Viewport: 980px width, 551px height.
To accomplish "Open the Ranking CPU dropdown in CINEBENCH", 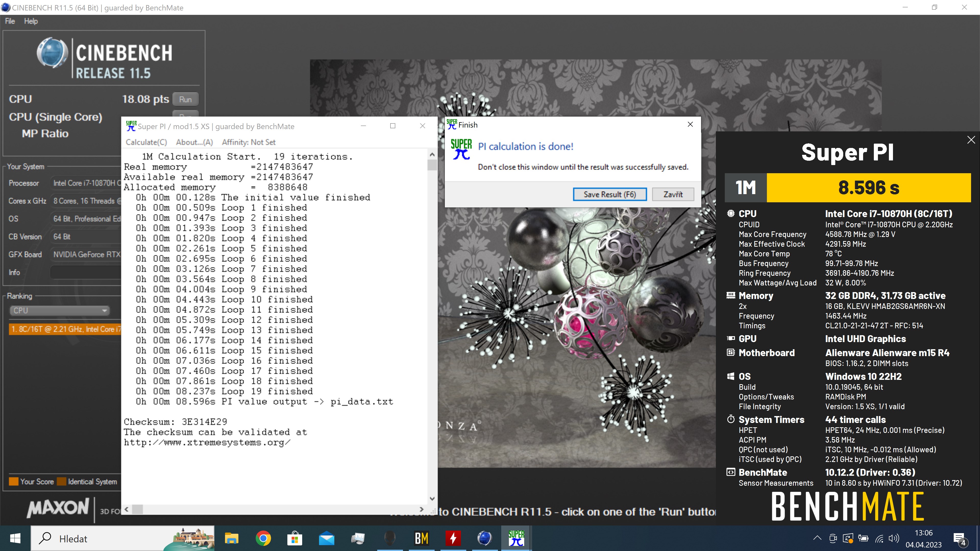I will [x=60, y=310].
